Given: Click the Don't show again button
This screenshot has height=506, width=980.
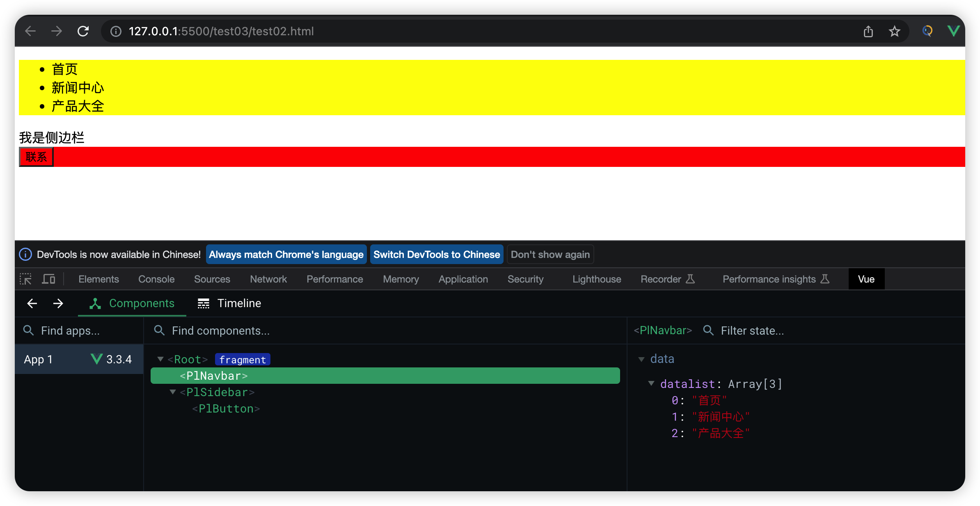Looking at the screenshot, I should (x=550, y=255).
